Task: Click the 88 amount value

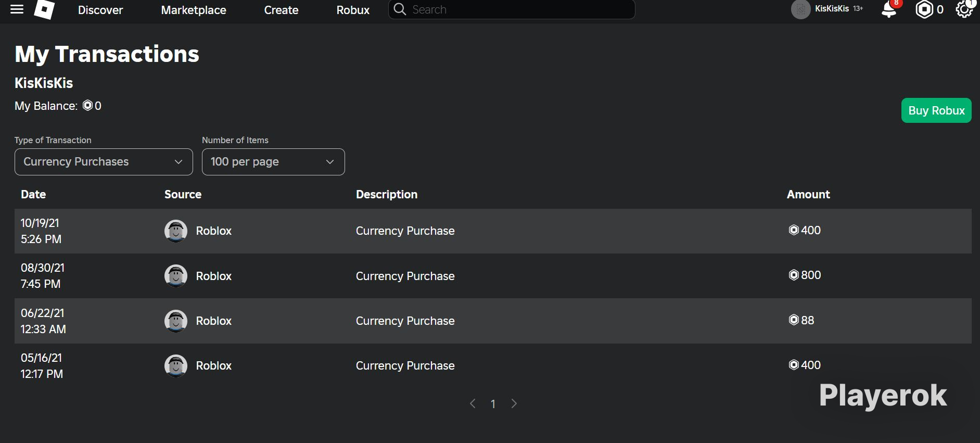Action: point(801,320)
